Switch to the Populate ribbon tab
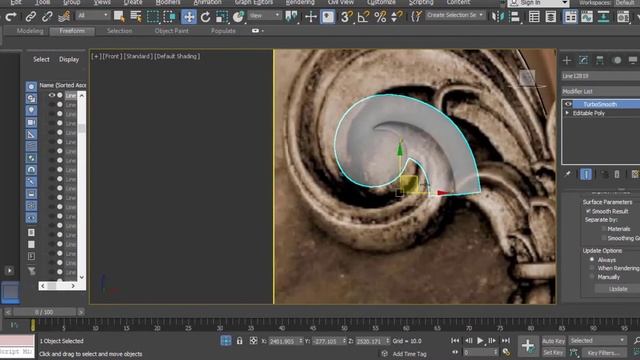The height and width of the screenshot is (360, 640). click(x=223, y=31)
